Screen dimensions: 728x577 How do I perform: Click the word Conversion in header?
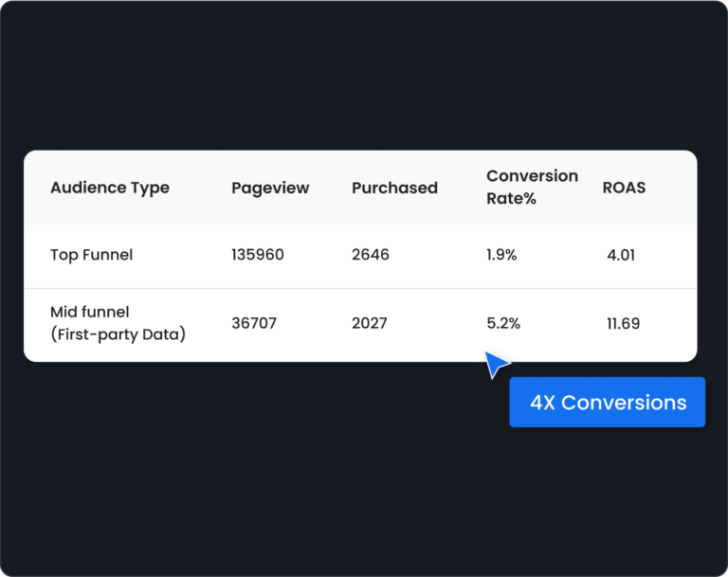click(532, 176)
